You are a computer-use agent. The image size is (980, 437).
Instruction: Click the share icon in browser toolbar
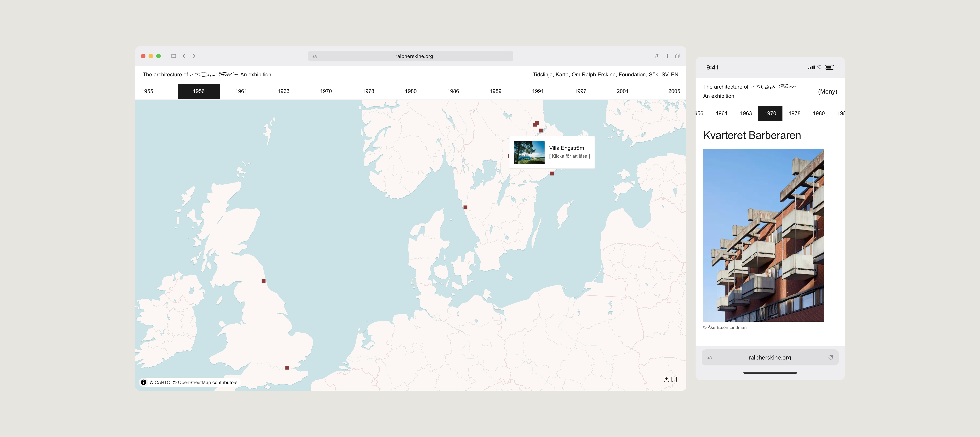[657, 56]
